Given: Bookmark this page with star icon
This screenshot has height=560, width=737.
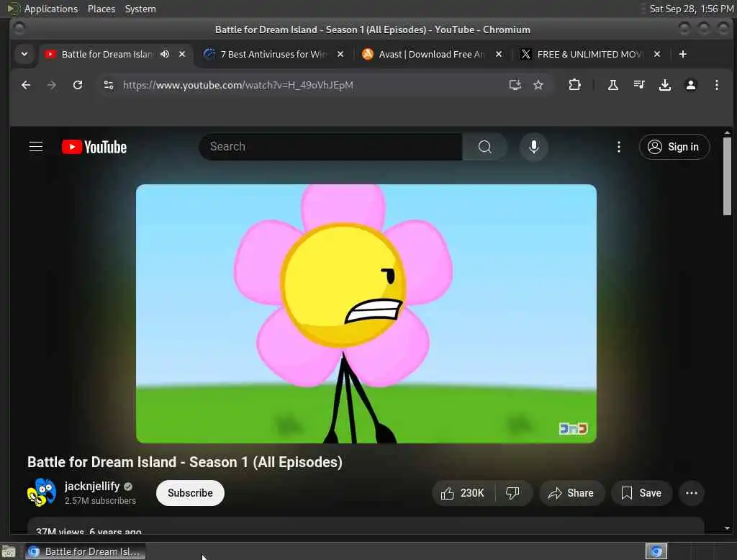Looking at the screenshot, I should tap(538, 85).
